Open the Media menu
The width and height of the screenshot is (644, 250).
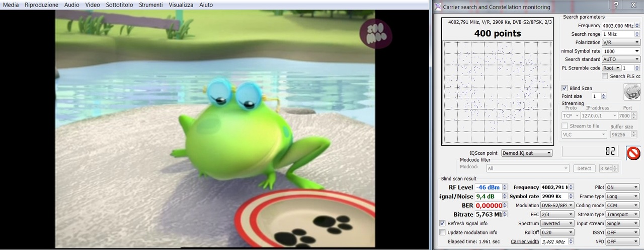pos(11,5)
